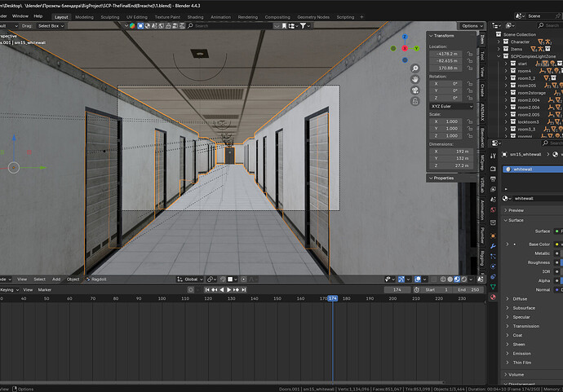This screenshot has height=392, width=563.
Task: Expand the room4 collection in outliner
Action: point(506,71)
